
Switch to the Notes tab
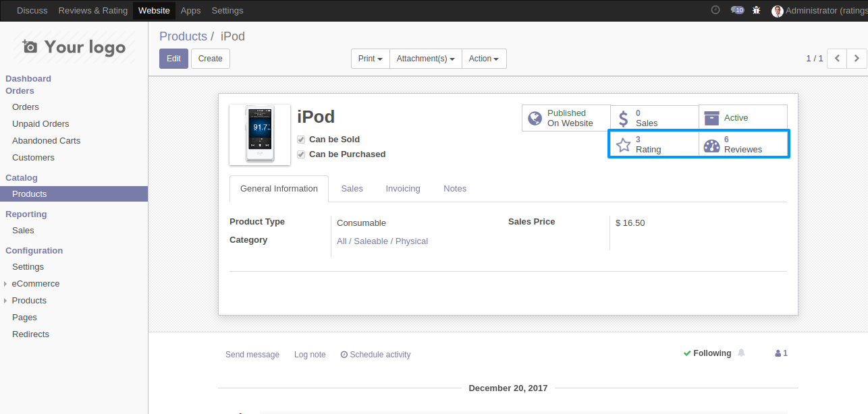pos(455,189)
